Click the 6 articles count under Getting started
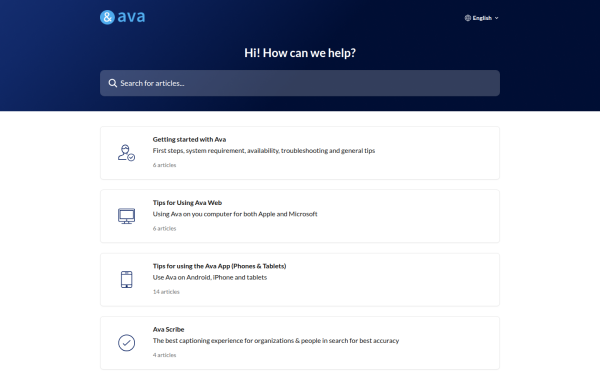This screenshot has width=600, height=375. (164, 165)
